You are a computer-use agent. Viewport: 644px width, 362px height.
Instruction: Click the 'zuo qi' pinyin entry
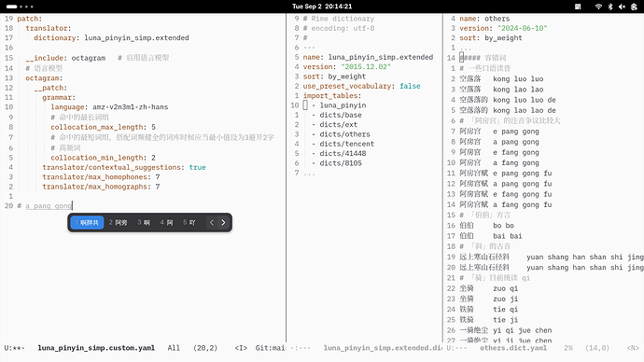[x=506, y=288]
